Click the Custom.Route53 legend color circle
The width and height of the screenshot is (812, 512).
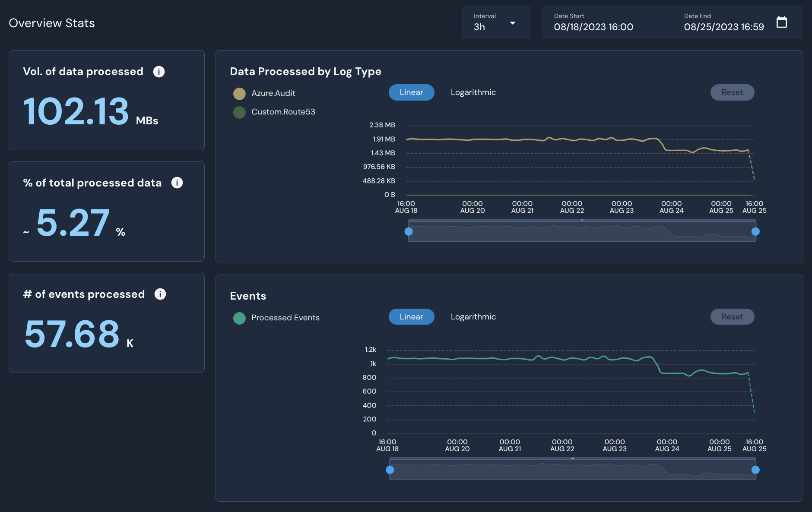[239, 112]
